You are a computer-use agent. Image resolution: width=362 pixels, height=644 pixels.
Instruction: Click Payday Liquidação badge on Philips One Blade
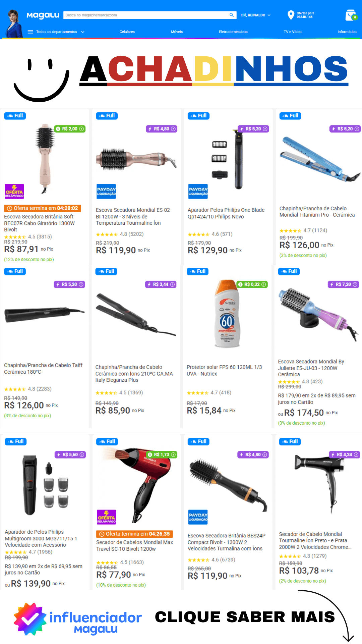(x=198, y=192)
